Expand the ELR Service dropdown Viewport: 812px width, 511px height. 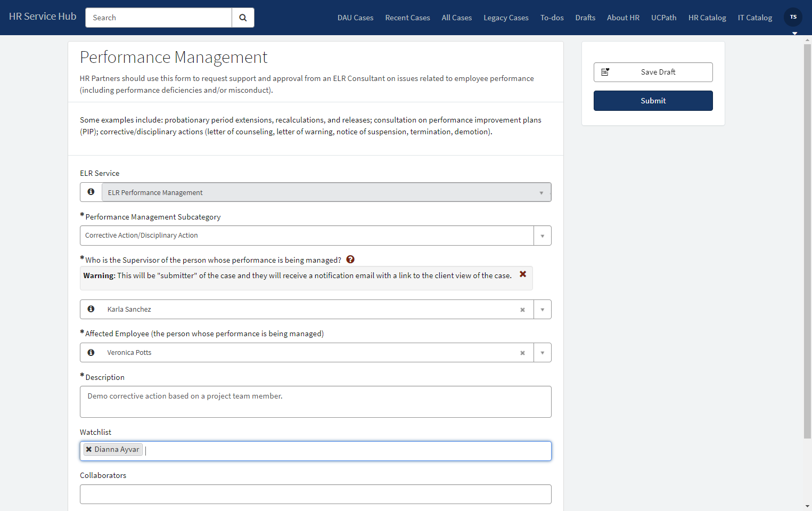(x=541, y=193)
